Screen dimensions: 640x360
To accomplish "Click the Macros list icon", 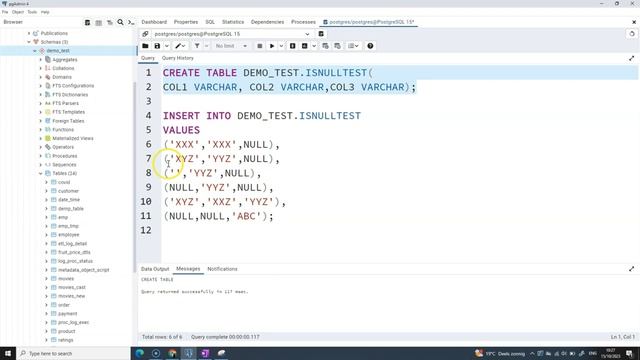I will [x=353, y=46].
